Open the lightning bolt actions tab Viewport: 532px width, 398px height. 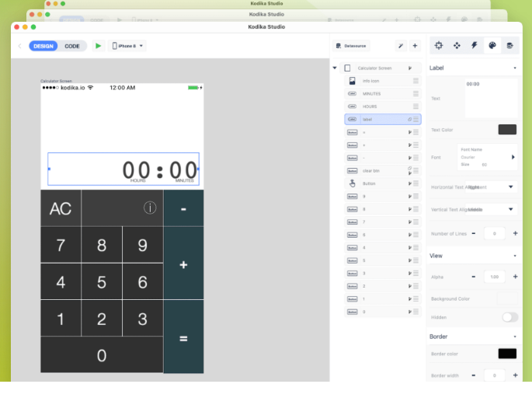click(475, 46)
